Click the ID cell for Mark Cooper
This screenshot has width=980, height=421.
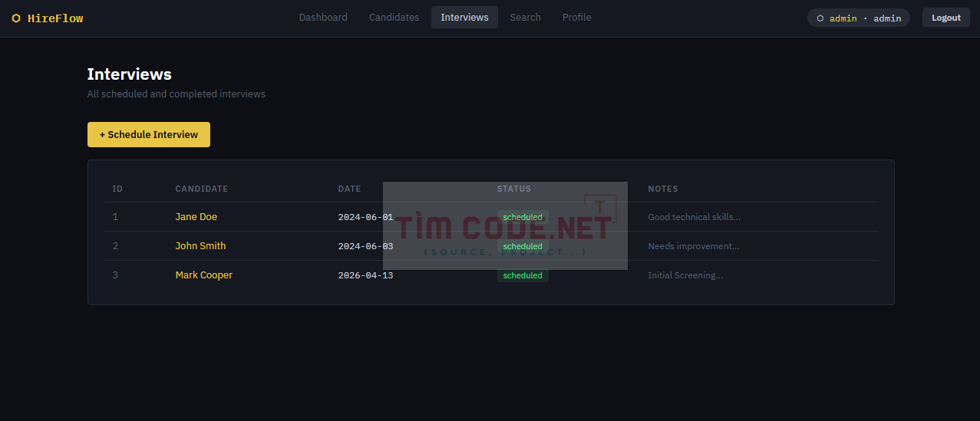click(115, 275)
